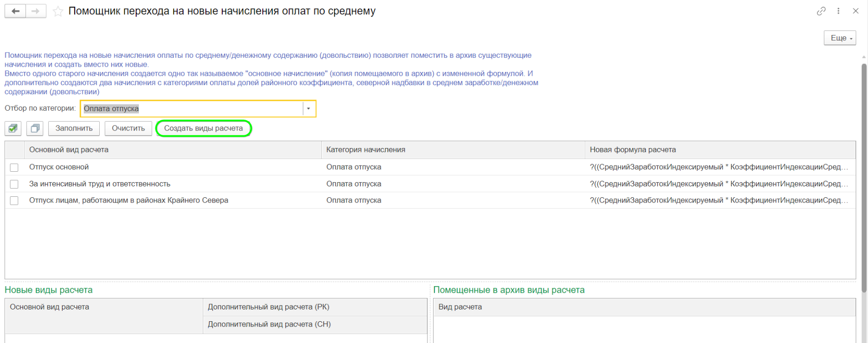The image size is (868, 343).
Task: Sort by Категория начисления column header
Action: (453, 150)
